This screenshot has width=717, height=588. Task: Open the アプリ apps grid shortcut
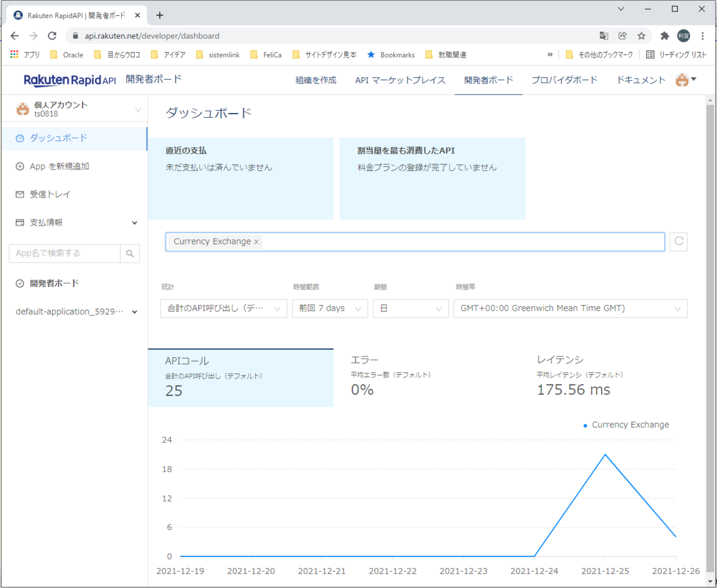pos(25,54)
